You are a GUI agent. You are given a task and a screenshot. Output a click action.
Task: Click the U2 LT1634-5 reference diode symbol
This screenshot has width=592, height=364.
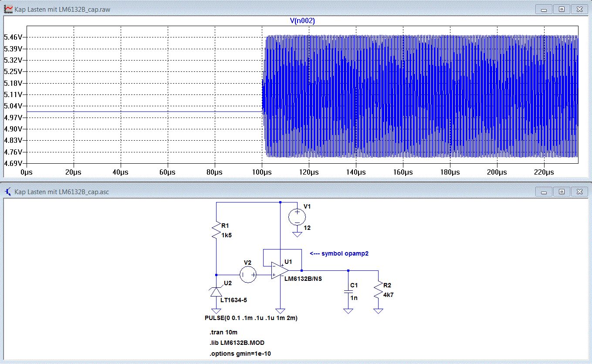216,292
